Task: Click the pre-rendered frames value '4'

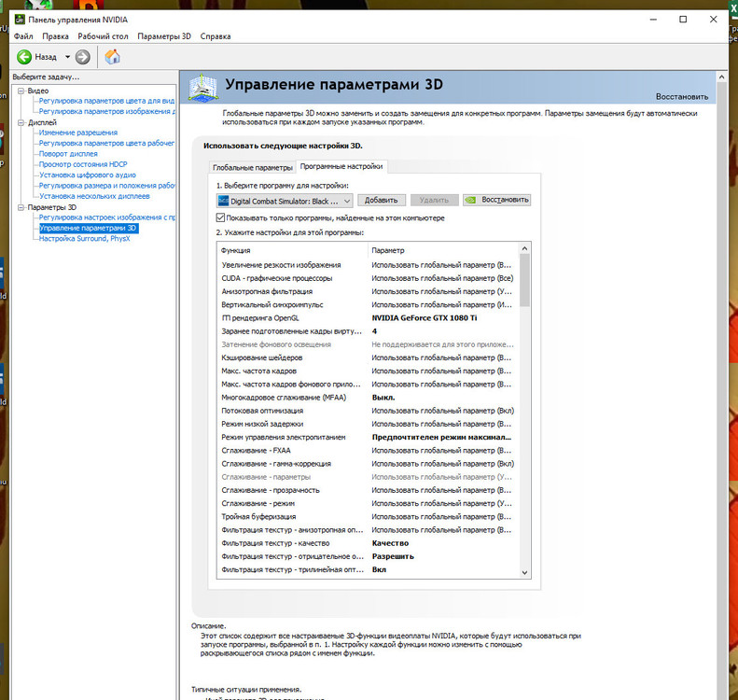Action: pyautogui.click(x=375, y=331)
